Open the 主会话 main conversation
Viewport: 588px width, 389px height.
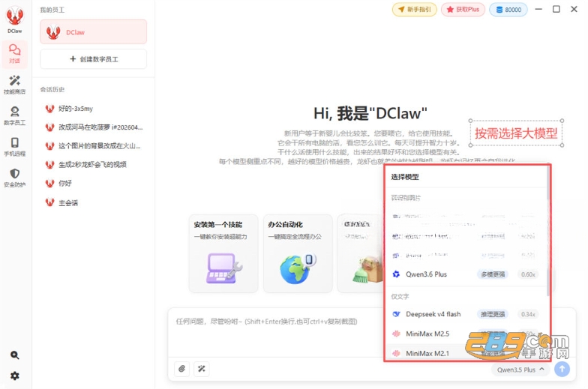pos(93,202)
